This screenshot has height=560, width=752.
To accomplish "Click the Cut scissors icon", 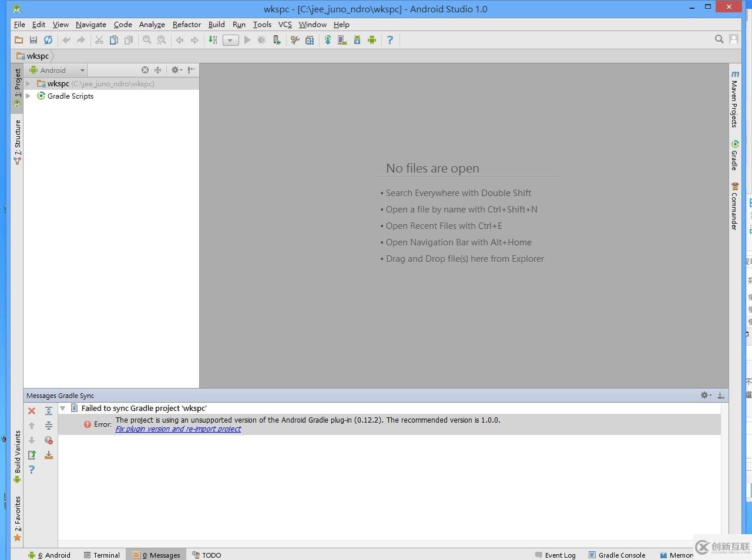I will click(x=99, y=40).
